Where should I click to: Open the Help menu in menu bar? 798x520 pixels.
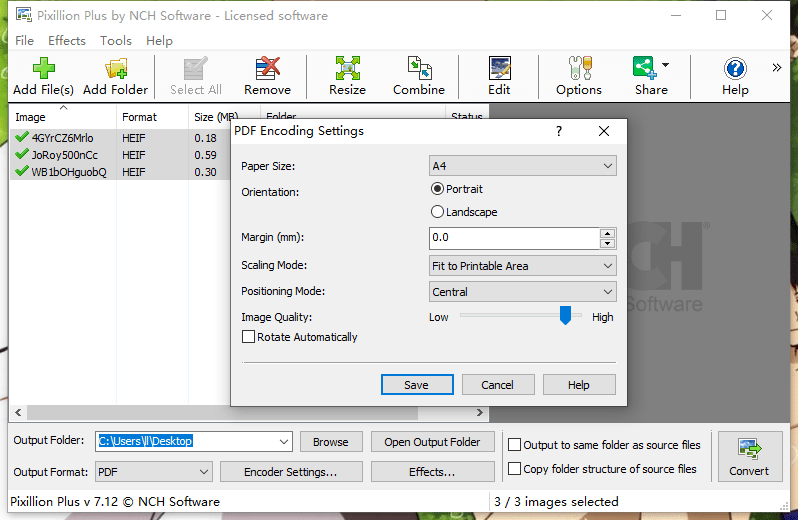pyautogui.click(x=159, y=41)
